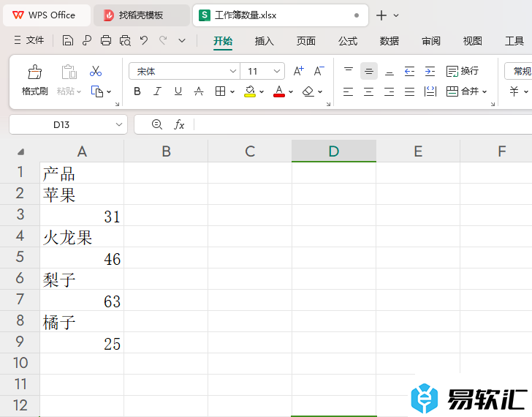
Task: Select cell containing 63
Action: tap(82, 300)
